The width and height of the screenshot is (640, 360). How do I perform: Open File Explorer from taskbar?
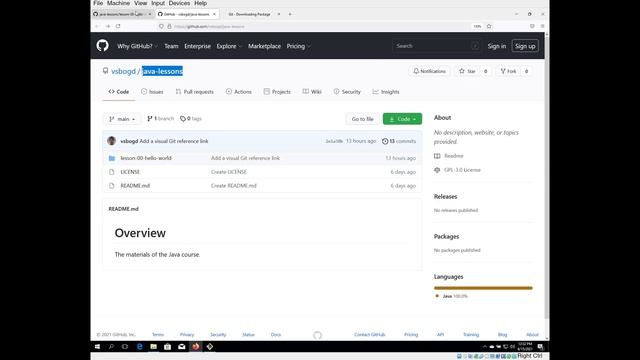click(153, 347)
